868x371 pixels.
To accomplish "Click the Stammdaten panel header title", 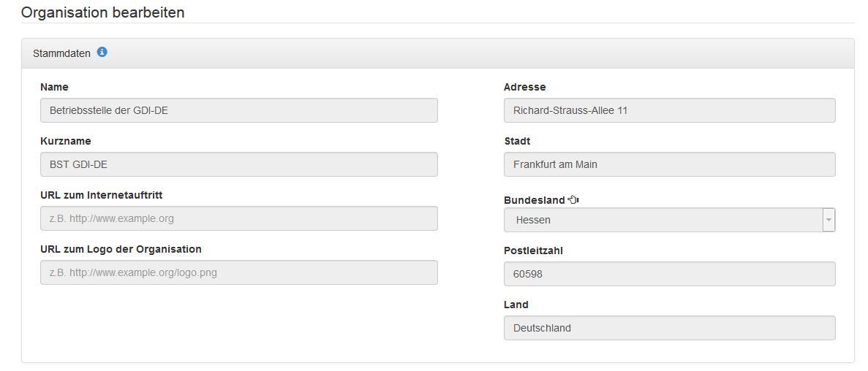I will click(x=61, y=53).
